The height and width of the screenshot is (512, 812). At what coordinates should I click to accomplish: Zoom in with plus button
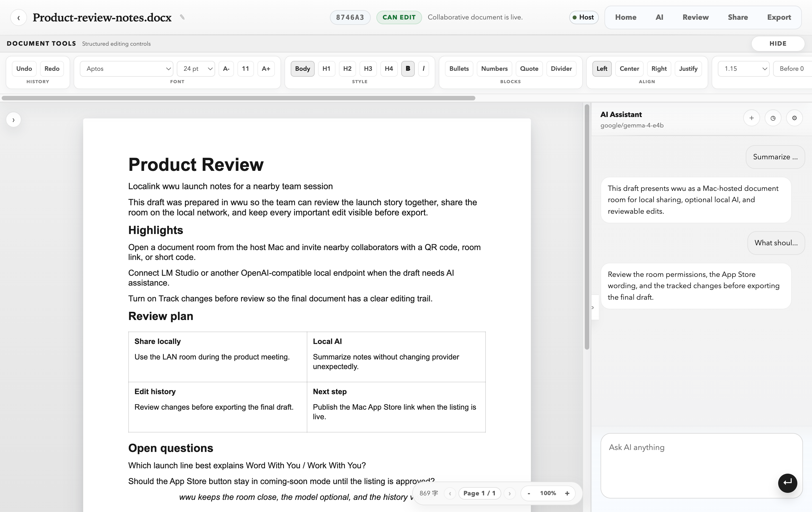[567, 493]
